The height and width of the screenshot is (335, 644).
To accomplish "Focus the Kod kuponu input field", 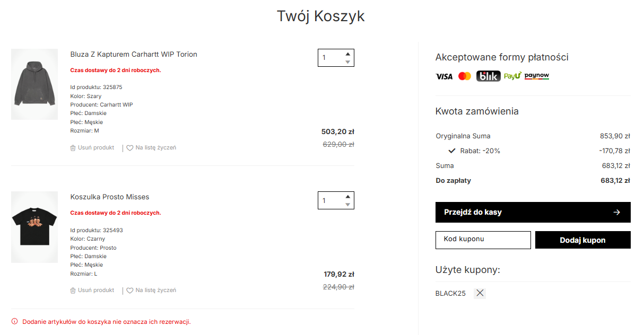I will [x=483, y=240].
